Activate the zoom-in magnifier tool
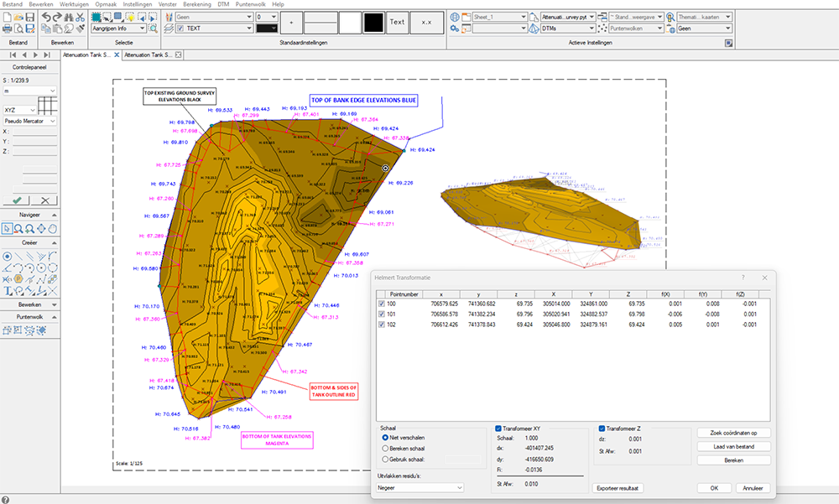The width and height of the screenshot is (839, 504). (29, 228)
